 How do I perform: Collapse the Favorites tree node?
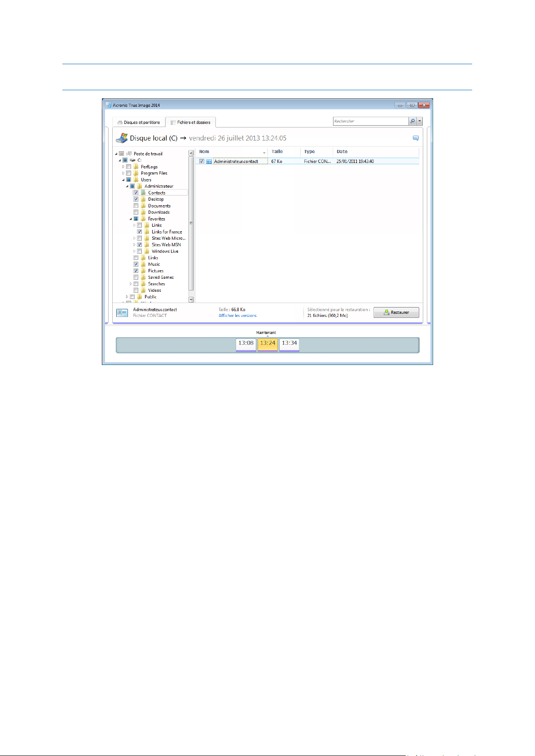pyautogui.click(x=131, y=219)
